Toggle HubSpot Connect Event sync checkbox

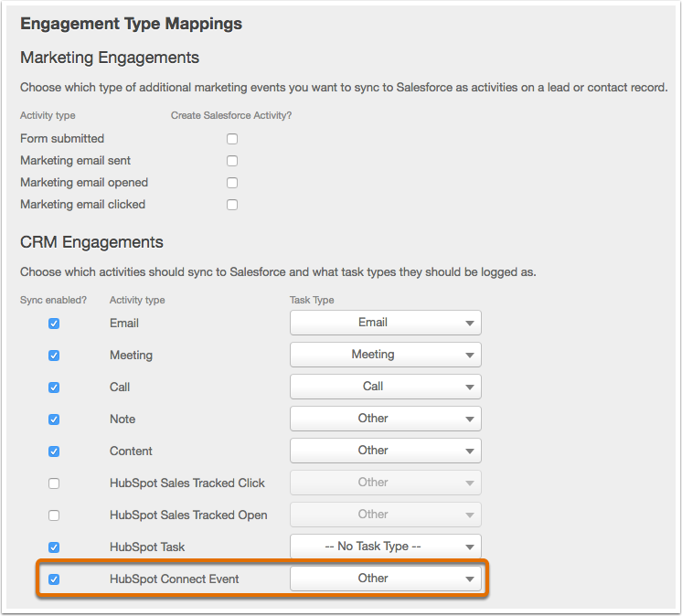click(54, 579)
